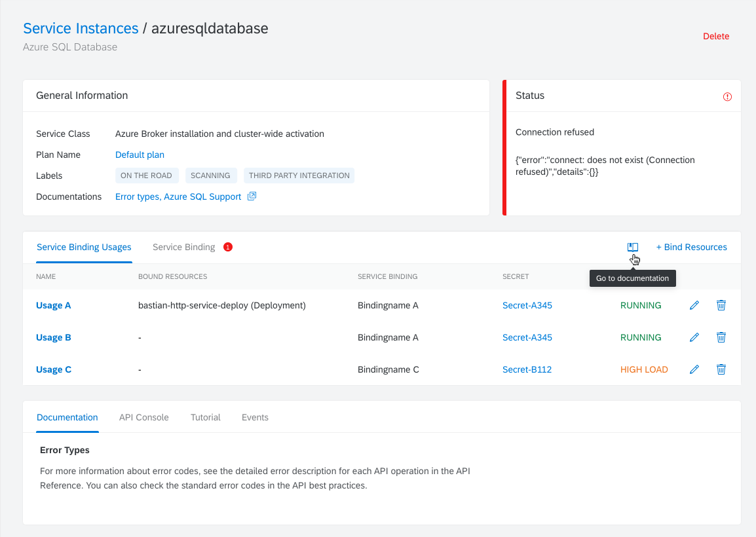Screen dimensions: 756x537
Task: Click the SCANNING label
Action: (211, 176)
